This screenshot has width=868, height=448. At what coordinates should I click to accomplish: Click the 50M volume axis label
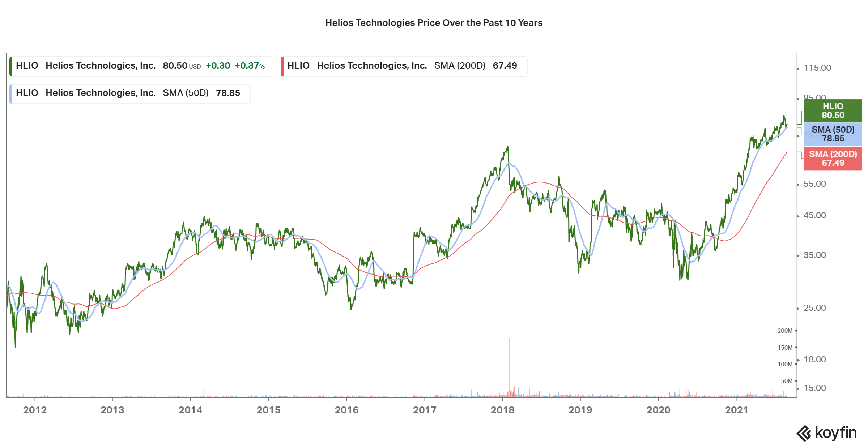[x=787, y=381]
